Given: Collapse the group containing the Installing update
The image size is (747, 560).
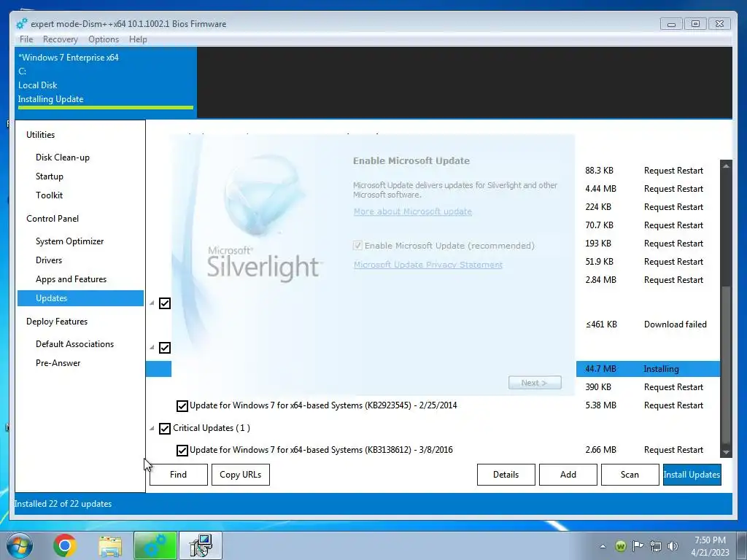Looking at the screenshot, I should [x=152, y=348].
